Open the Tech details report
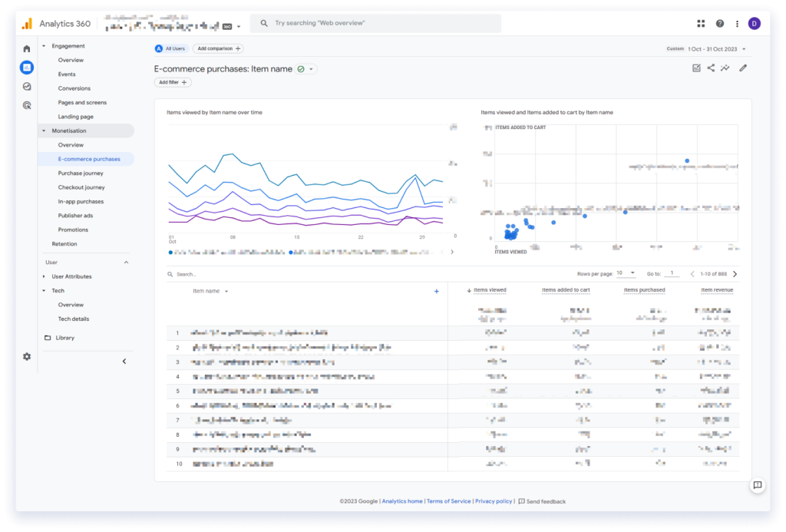The height and width of the screenshot is (532, 786). tap(74, 319)
